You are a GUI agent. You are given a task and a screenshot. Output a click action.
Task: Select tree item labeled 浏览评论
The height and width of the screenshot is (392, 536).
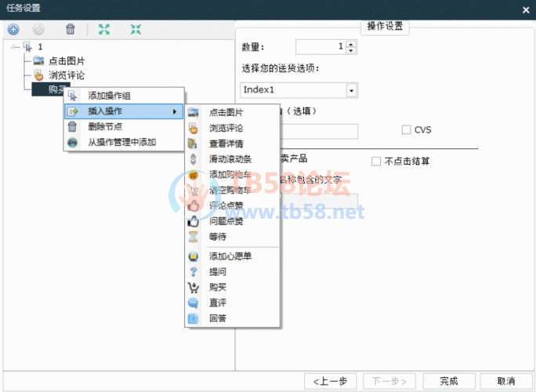click(x=67, y=75)
